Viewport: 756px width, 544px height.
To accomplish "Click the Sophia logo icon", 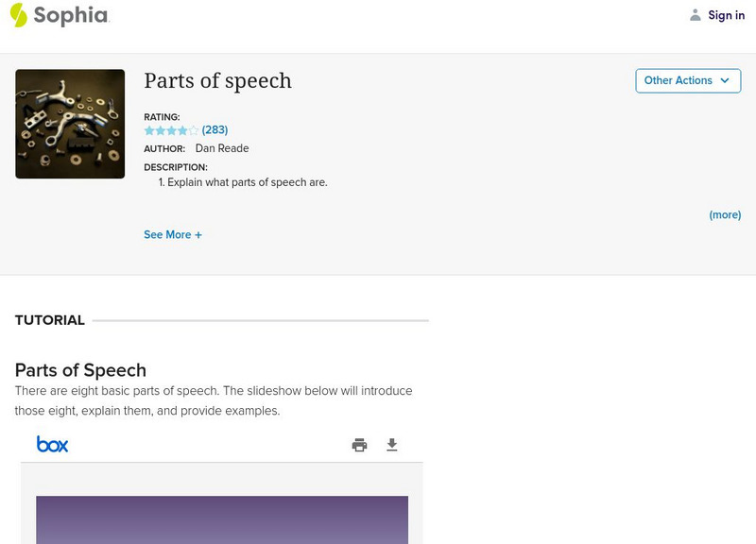I will pos(19,15).
